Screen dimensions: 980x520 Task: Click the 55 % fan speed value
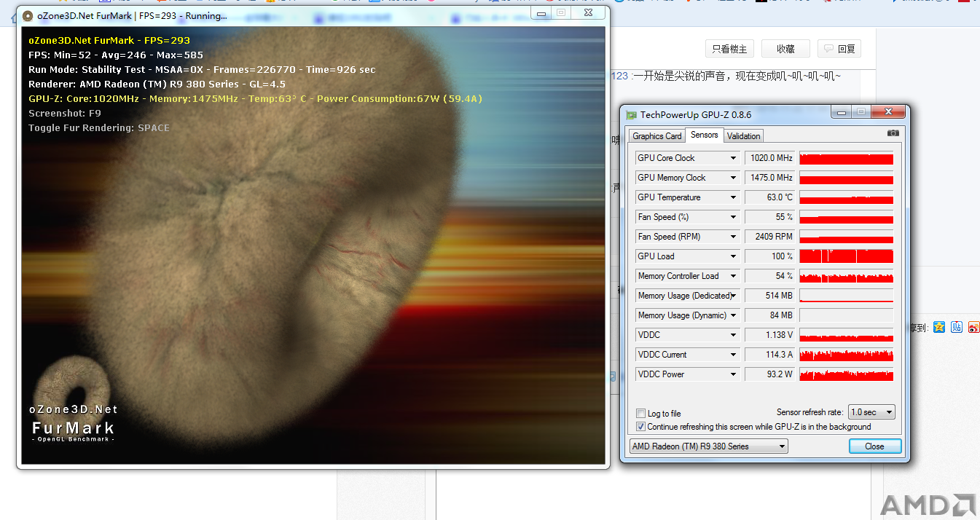[769, 217]
